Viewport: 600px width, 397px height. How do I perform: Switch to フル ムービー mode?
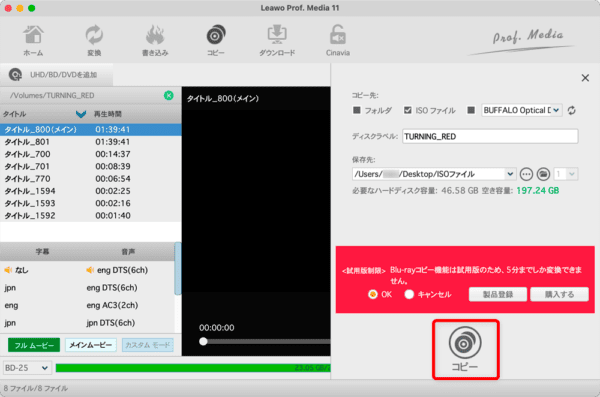point(34,345)
